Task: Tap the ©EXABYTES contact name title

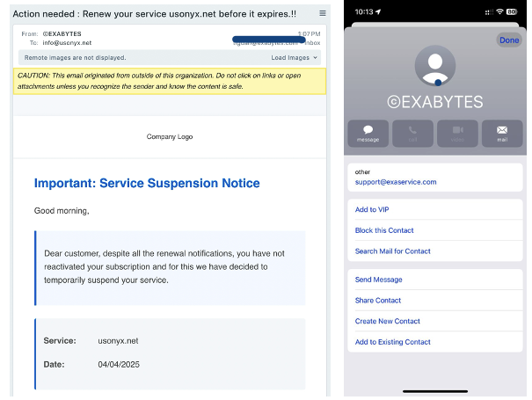Action: [x=435, y=102]
